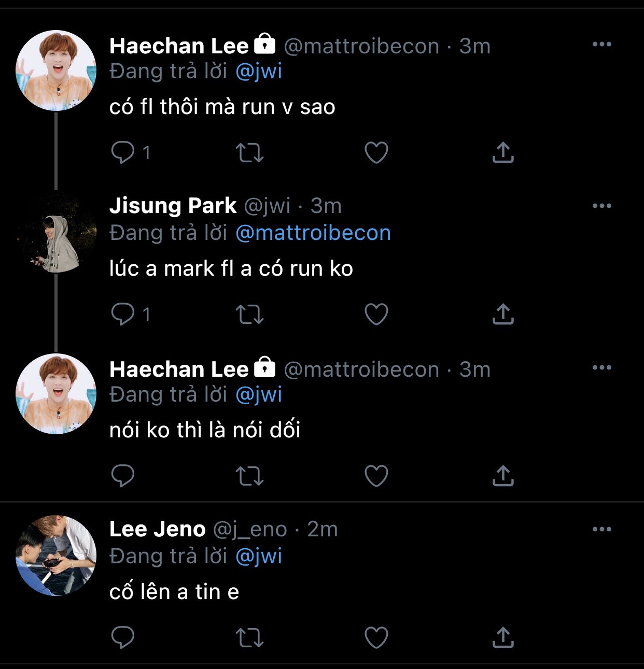Open more options menu on Jisung Park's tweet
This screenshot has height=669, width=644.
tap(601, 206)
